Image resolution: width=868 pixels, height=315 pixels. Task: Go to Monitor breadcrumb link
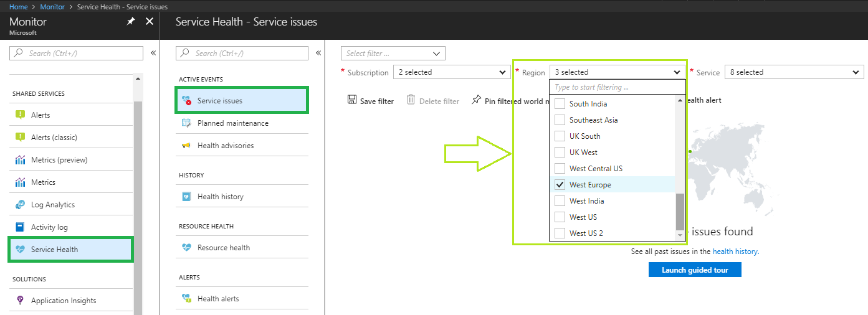[52, 6]
